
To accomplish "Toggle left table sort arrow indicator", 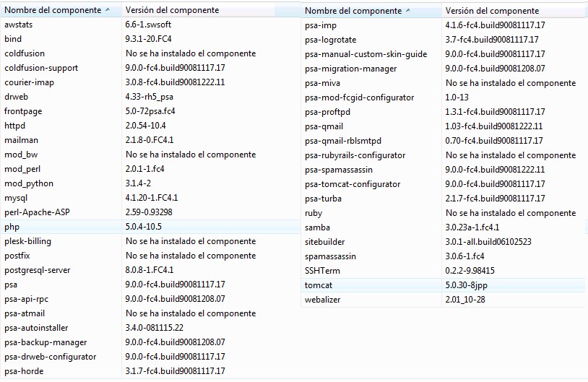I will 108,9.
